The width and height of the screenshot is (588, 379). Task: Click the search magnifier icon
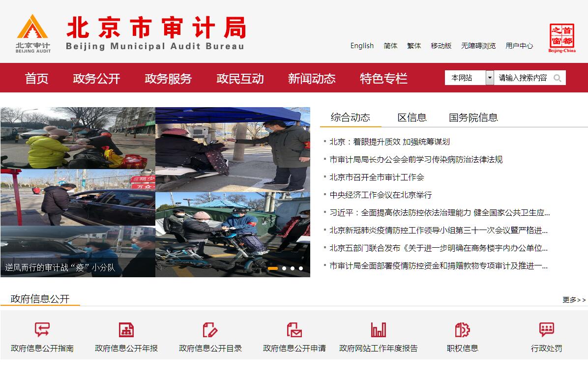click(558, 78)
